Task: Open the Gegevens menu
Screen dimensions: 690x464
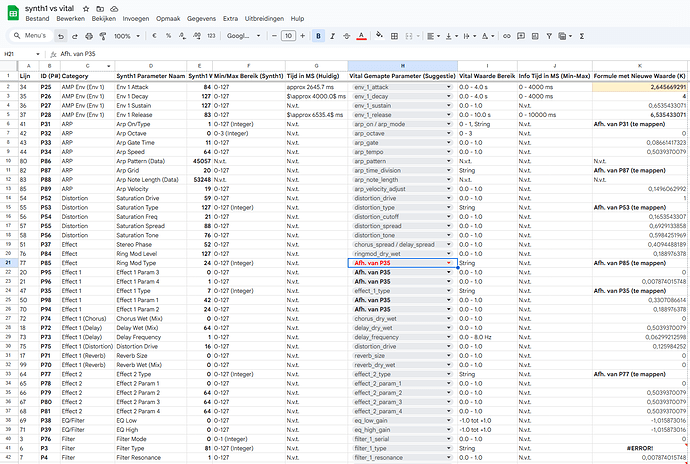Action: (x=199, y=18)
